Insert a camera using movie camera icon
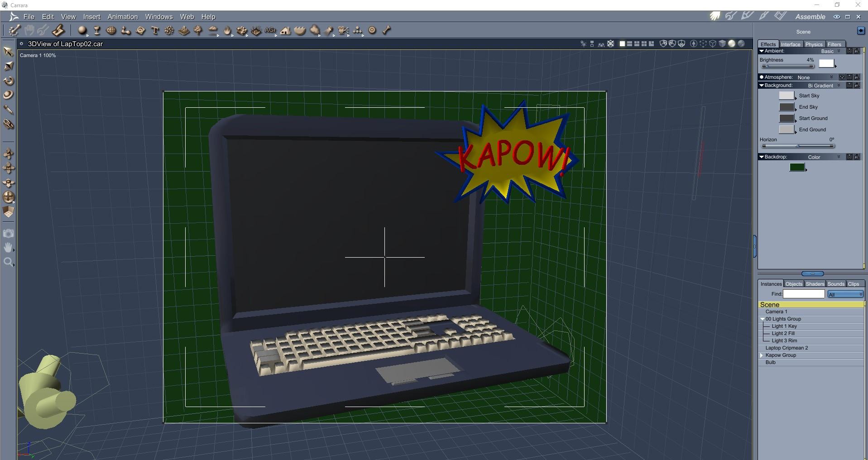This screenshot has width=868, height=460. click(x=344, y=30)
